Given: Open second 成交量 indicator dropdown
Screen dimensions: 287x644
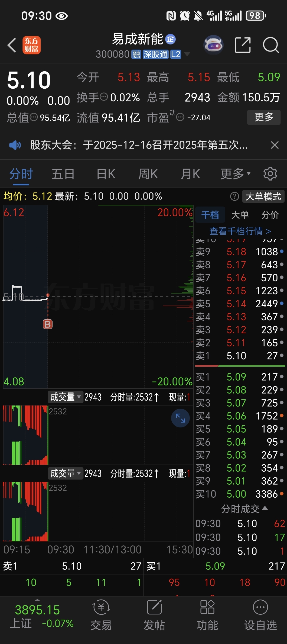Looking at the screenshot, I should pyautogui.click(x=66, y=474).
